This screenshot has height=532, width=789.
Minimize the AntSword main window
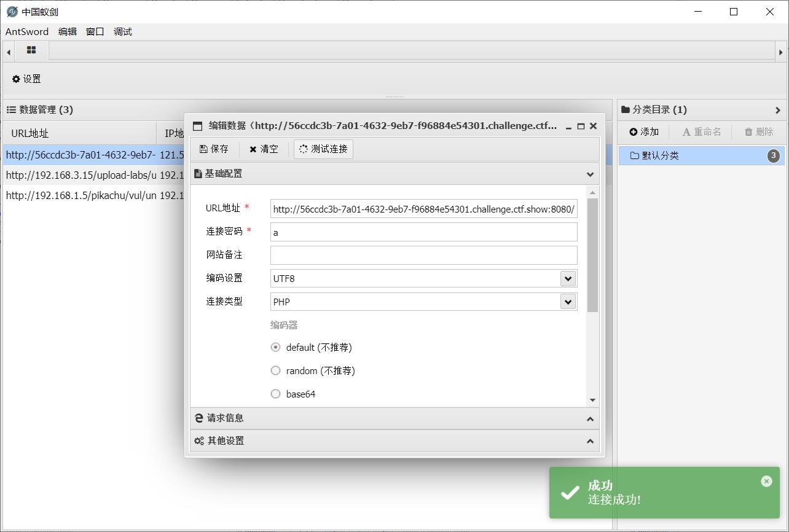coord(698,12)
